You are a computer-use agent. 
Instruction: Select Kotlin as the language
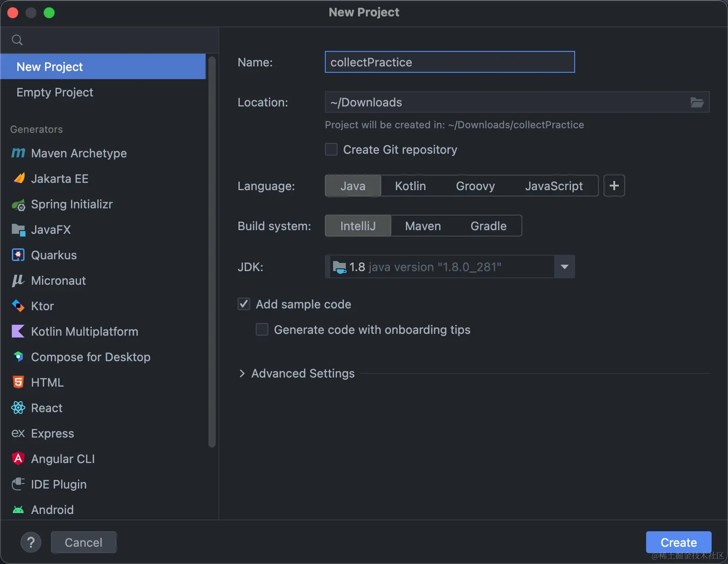click(x=410, y=186)
